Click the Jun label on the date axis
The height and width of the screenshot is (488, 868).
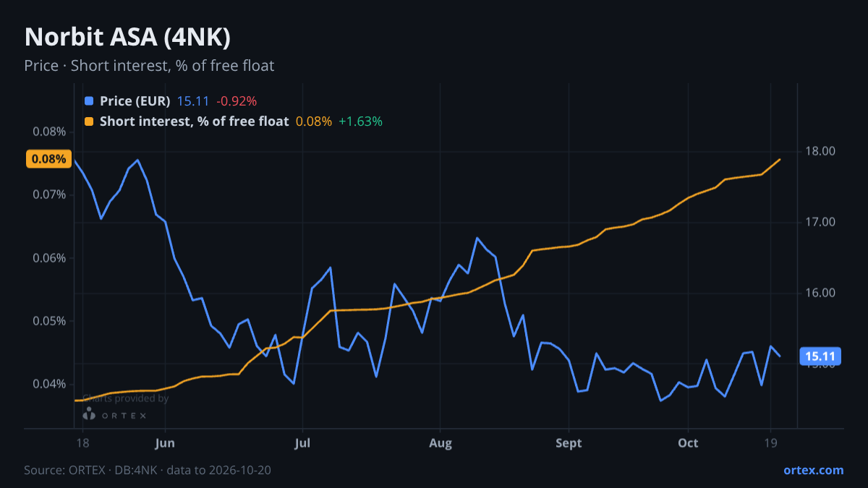pyautogui.click(x=166, y=443)
